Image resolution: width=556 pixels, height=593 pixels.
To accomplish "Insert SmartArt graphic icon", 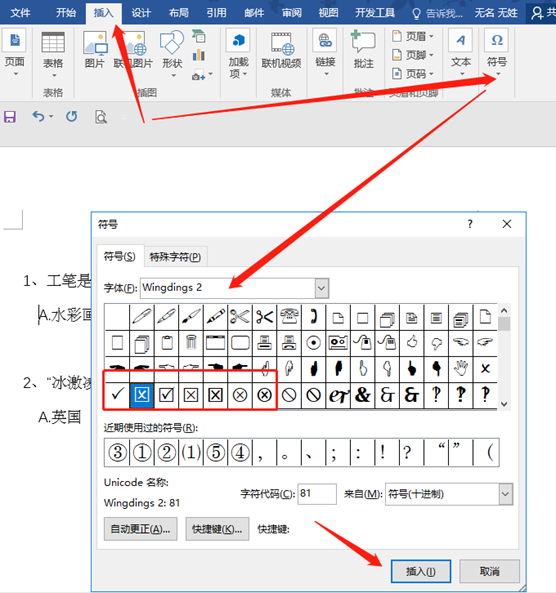I will 199,36.
